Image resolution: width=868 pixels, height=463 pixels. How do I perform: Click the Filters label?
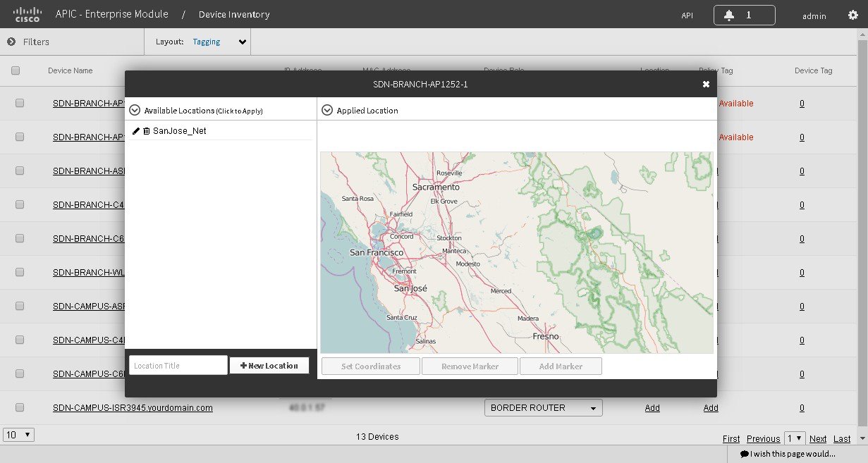pyautogui.click(x=36, y=42)
